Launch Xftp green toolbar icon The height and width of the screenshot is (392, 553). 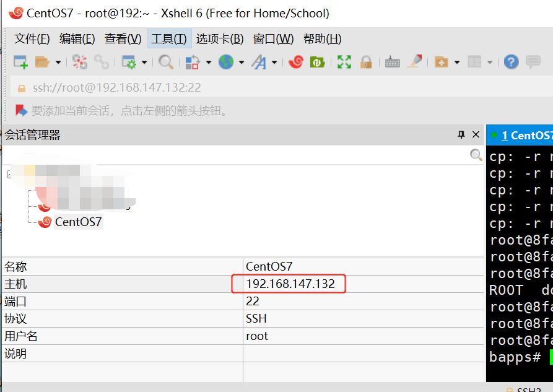[318, 62]
